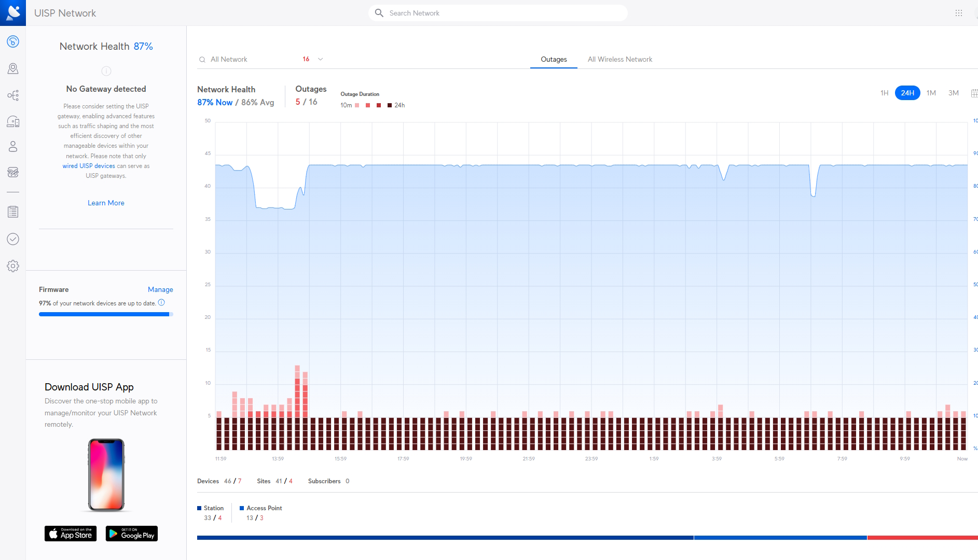Open the network tools sidebar icon
The image size is (978, 560).
point(13,172)
